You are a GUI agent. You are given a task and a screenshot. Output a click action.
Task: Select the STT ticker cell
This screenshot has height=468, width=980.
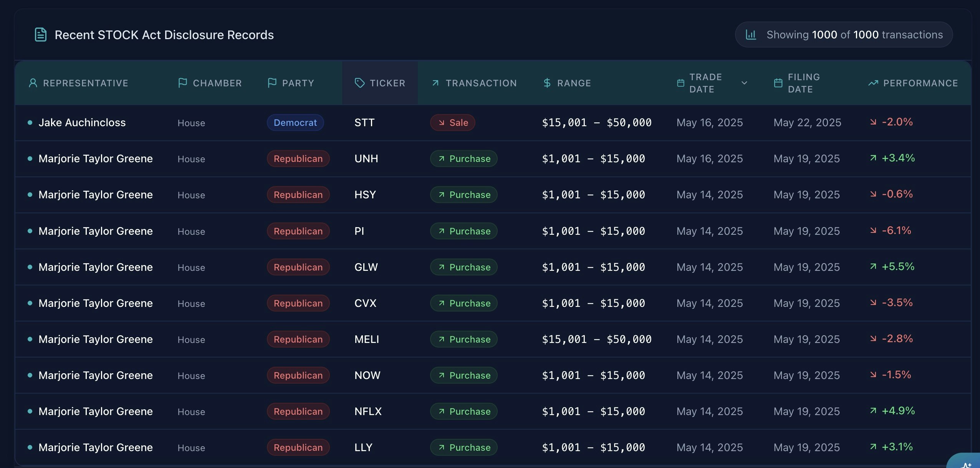(x=364, y=123)
